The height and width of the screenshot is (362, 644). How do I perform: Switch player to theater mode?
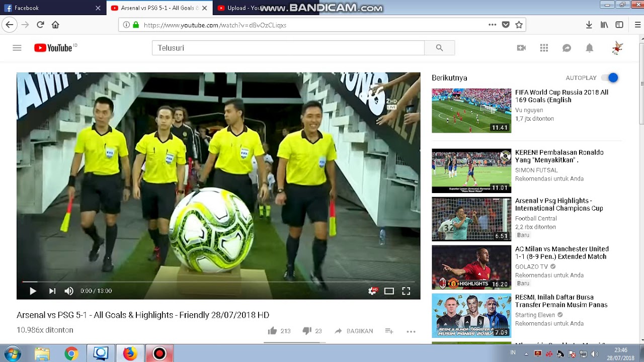pos(389,291)
